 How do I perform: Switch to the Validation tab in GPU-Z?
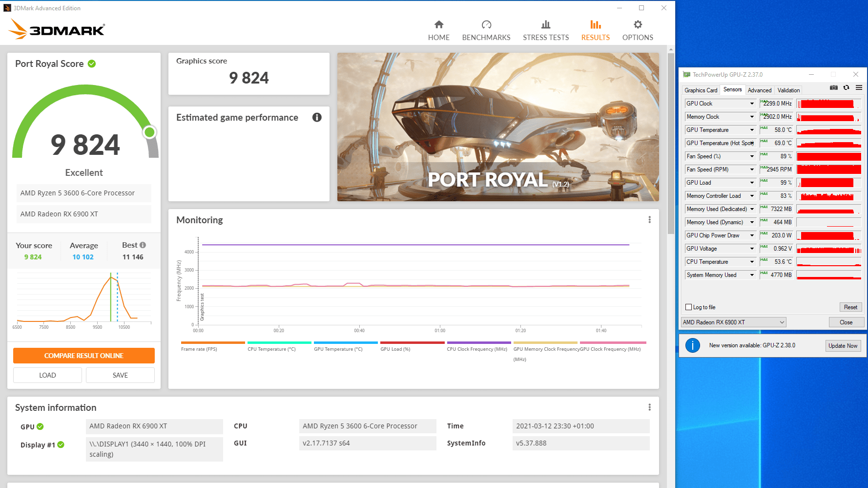788,90
